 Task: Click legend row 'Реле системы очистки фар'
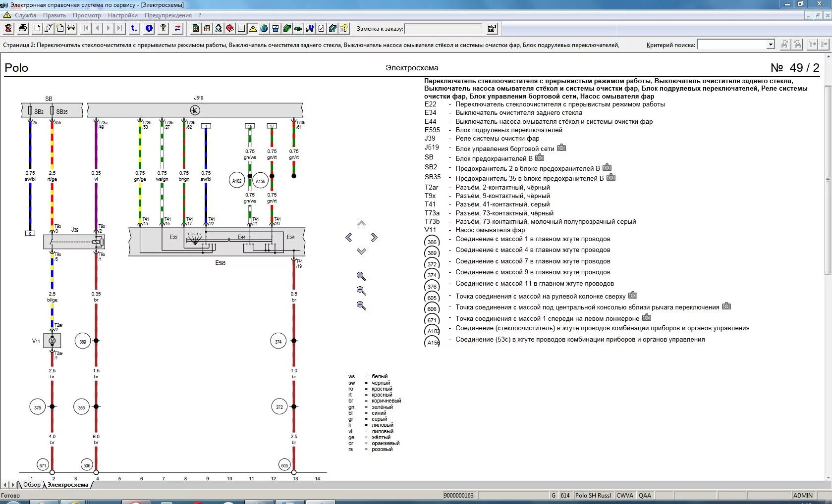497,138
